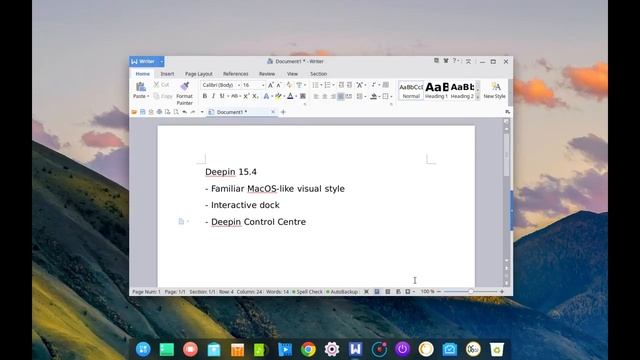Viewport: 640px width, 360px height.
Task: Click on the text 'Interactive dock'
Action: pos(245,205)
